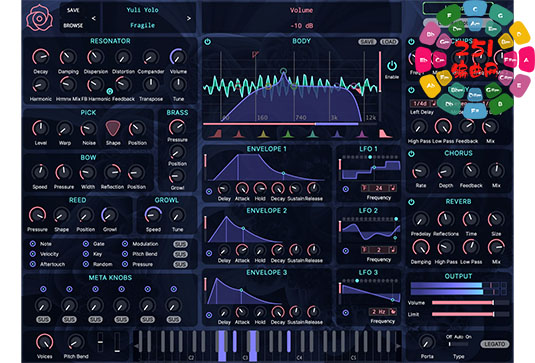This screenshot has width=535, height=363.
Task: Toggle the Chorus power button
Action: coord(411,154)
